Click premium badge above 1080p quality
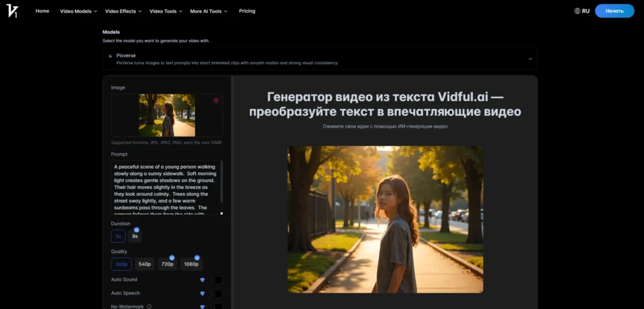This screenshot has width=644, height=309. coord(197,257)
